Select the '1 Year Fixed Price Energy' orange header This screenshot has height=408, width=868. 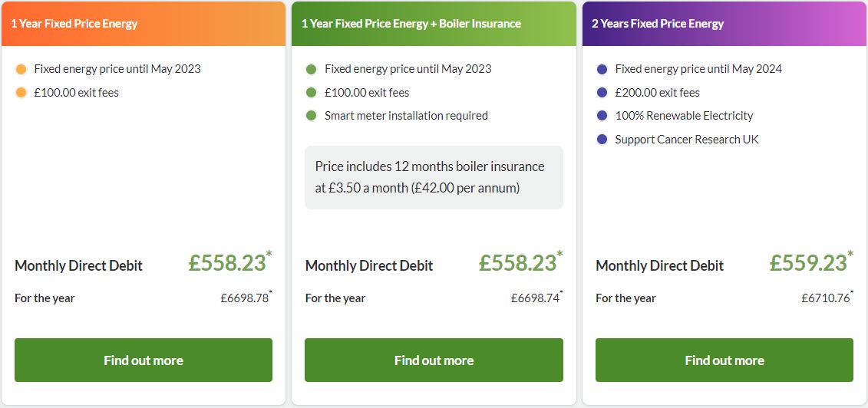coord(144,24)
